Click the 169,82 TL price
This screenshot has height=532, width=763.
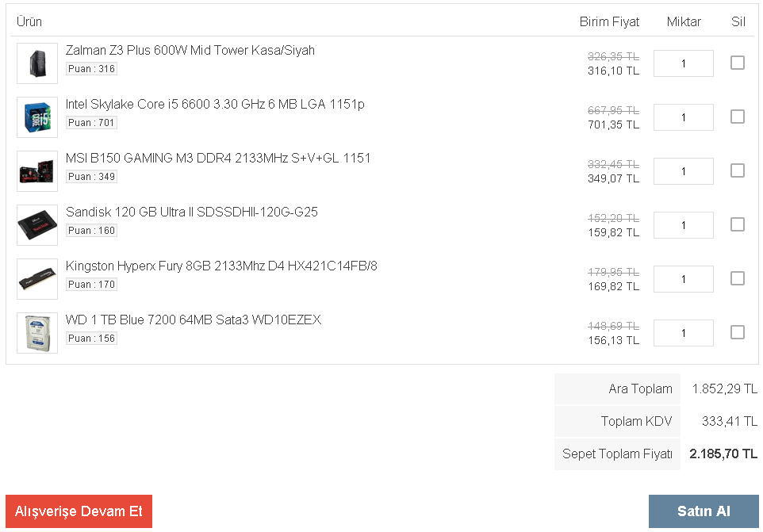614,287
